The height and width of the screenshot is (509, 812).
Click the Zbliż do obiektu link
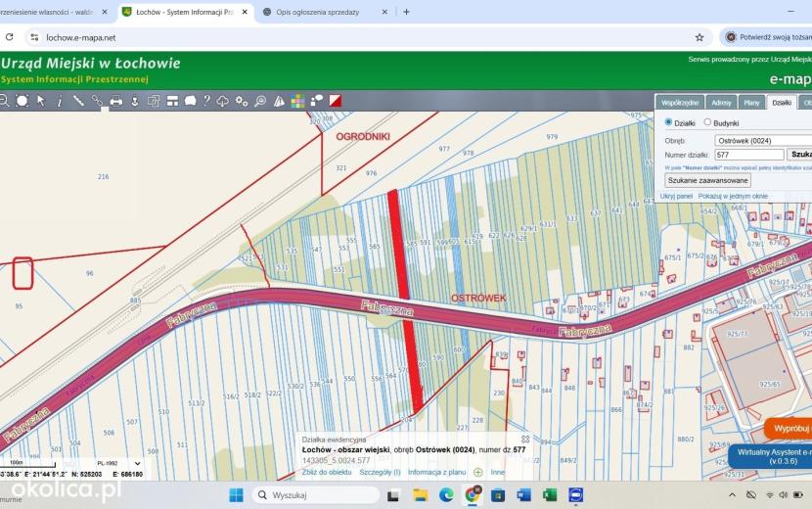[x=327, y=472]
